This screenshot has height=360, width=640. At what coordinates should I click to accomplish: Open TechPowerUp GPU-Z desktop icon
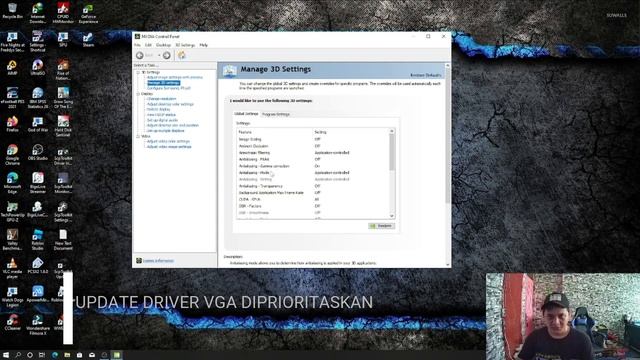(12, 211)
